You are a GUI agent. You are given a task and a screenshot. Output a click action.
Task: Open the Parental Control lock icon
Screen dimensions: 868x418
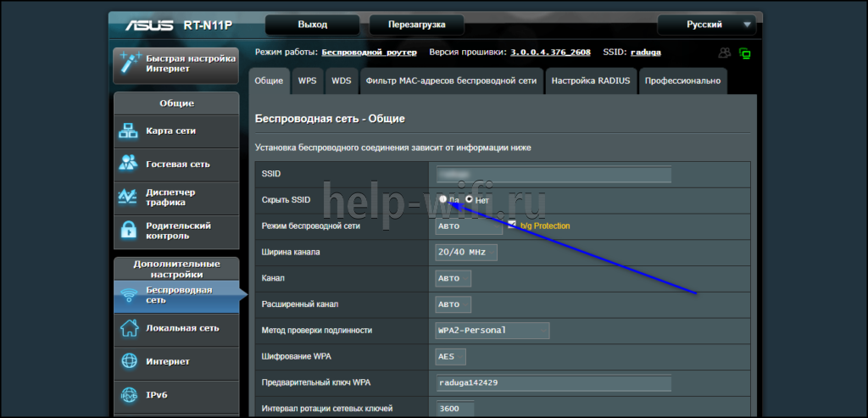(x=129, y=230)
